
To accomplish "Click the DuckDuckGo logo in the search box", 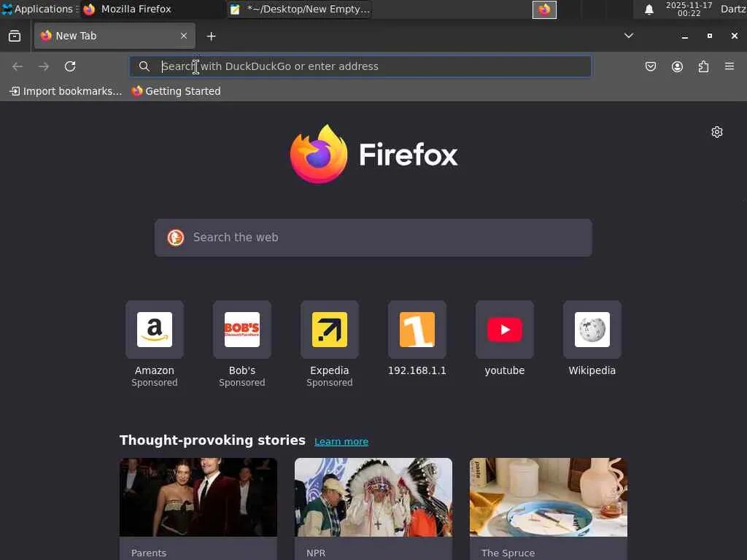I will point(175,237).
